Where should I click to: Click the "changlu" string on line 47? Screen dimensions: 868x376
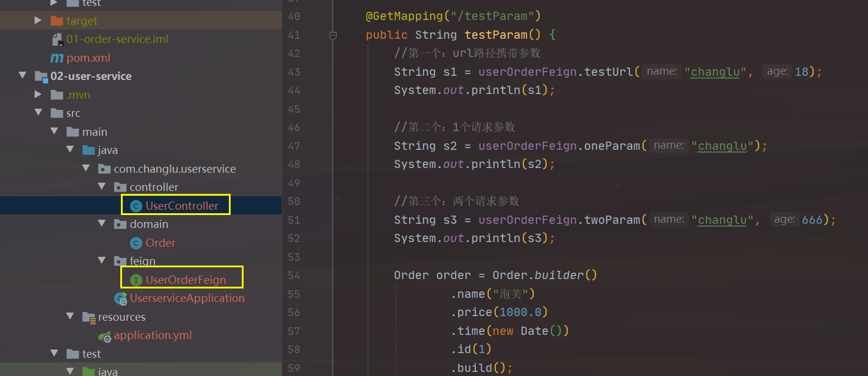point(722,146)
